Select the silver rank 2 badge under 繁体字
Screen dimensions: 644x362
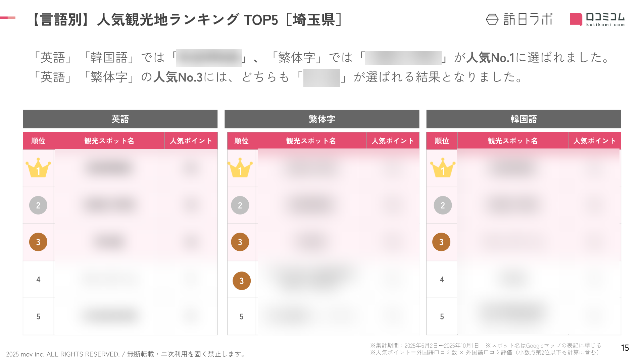pyautogui.click(x=240, y=205)
